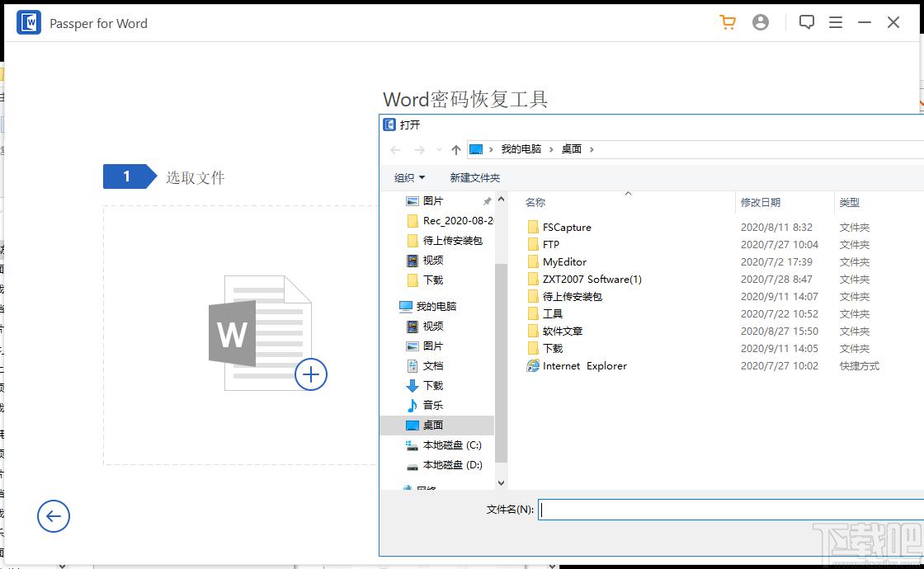Select 待上传安装包 in the sidebar tree
Viewport: 924px width, 569px height.
(x=445, y=240)
